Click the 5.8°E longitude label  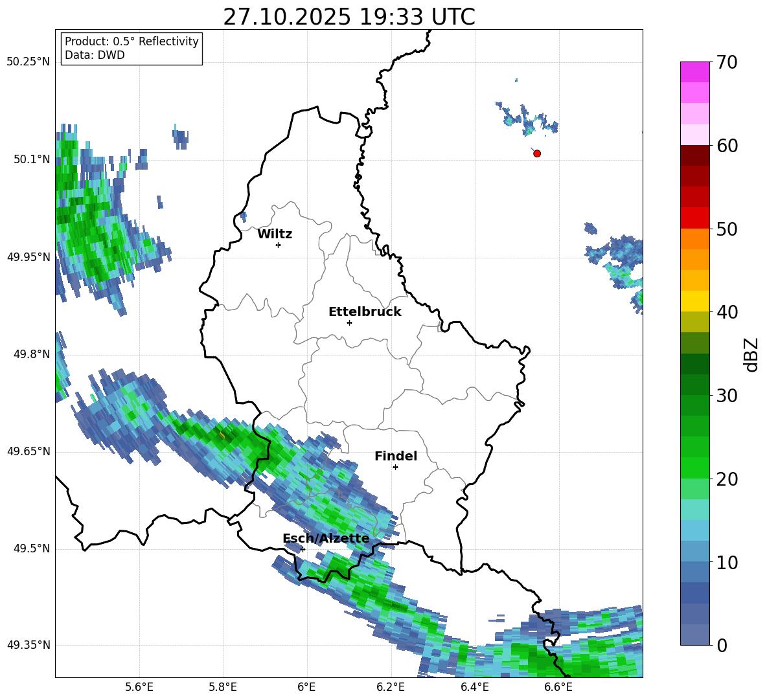(x=223, y=687)
